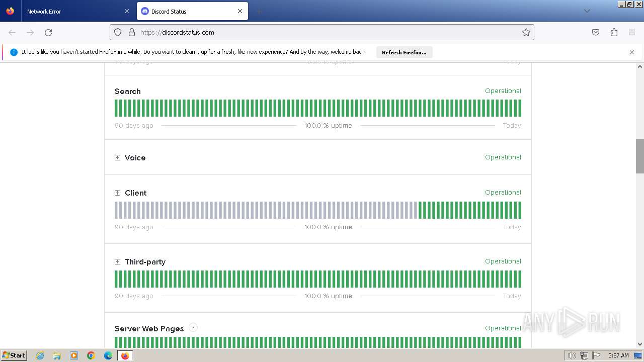
Task: Open the Action Center flag icon
Action: pos(596,355)
